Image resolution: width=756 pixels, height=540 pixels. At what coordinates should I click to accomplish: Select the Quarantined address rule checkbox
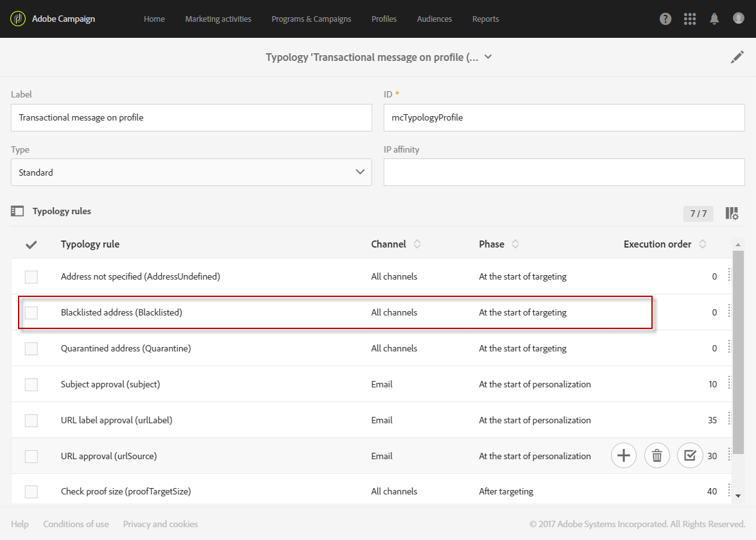click(x=31, y=349)
